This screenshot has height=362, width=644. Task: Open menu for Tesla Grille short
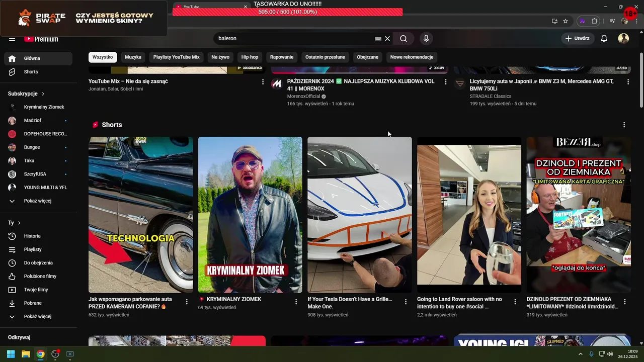pyautogui.click(x=406, y=302)
